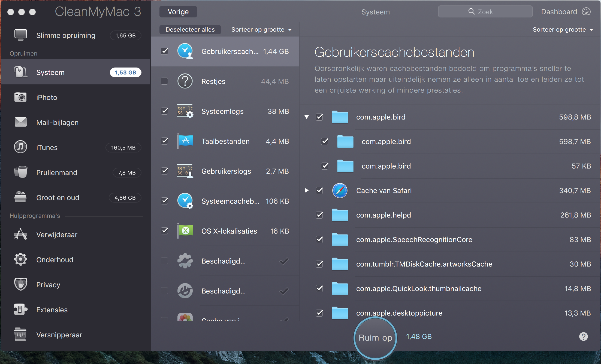The height and width of the screenshot is (364, 601).
Task: Select the Versnipperaar shredder icon
Action: click(x=20, y=335)
